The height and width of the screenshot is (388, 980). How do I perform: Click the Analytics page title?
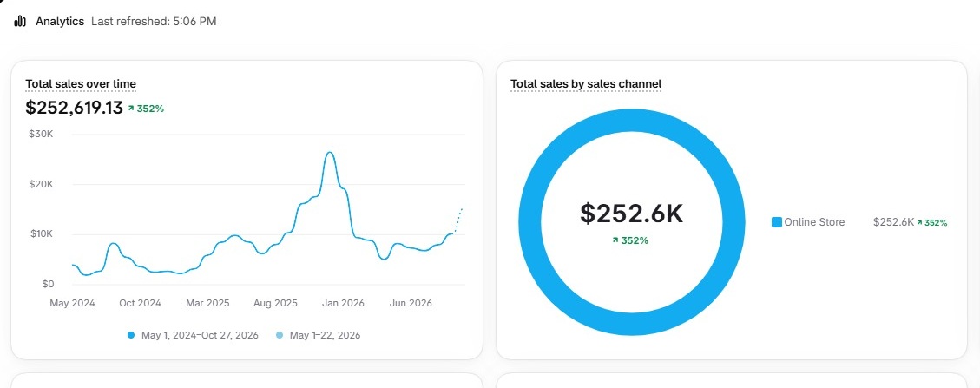pos(60,21)
